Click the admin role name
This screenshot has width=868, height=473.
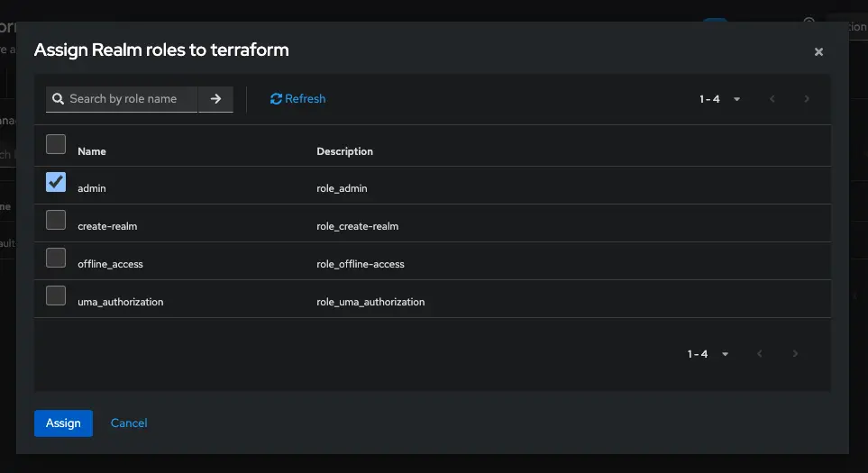92,188
